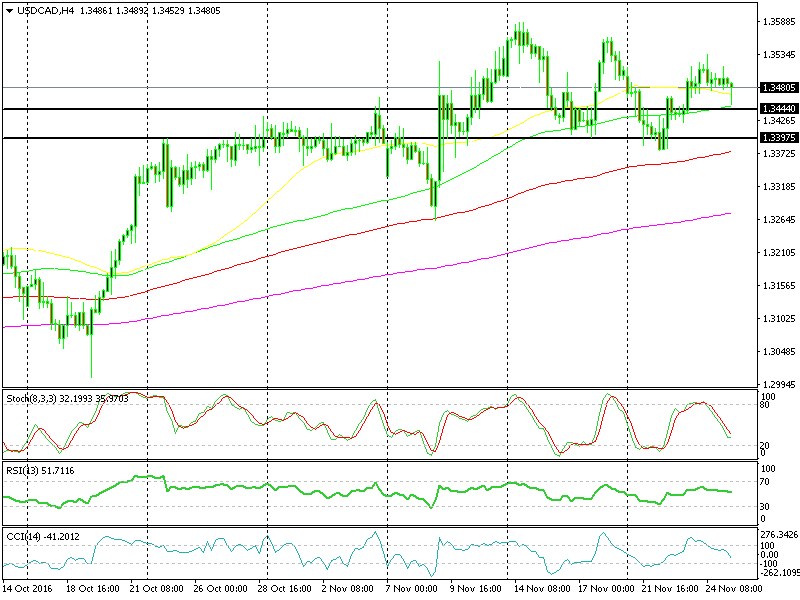The height and width of the screenshot is (600, 800).
Task: Click the 1.32105 price scale value
Action: 779,253
